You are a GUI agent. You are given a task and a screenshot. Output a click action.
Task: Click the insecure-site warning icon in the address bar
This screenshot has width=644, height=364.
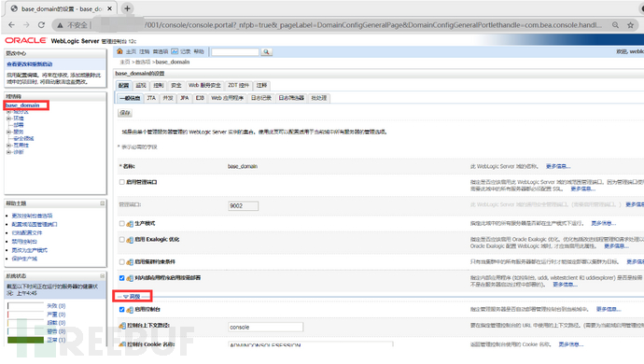point(60,25)
